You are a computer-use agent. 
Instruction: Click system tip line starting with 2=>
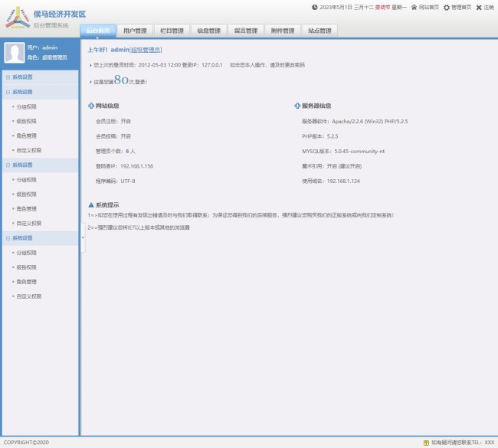point(139,227)
